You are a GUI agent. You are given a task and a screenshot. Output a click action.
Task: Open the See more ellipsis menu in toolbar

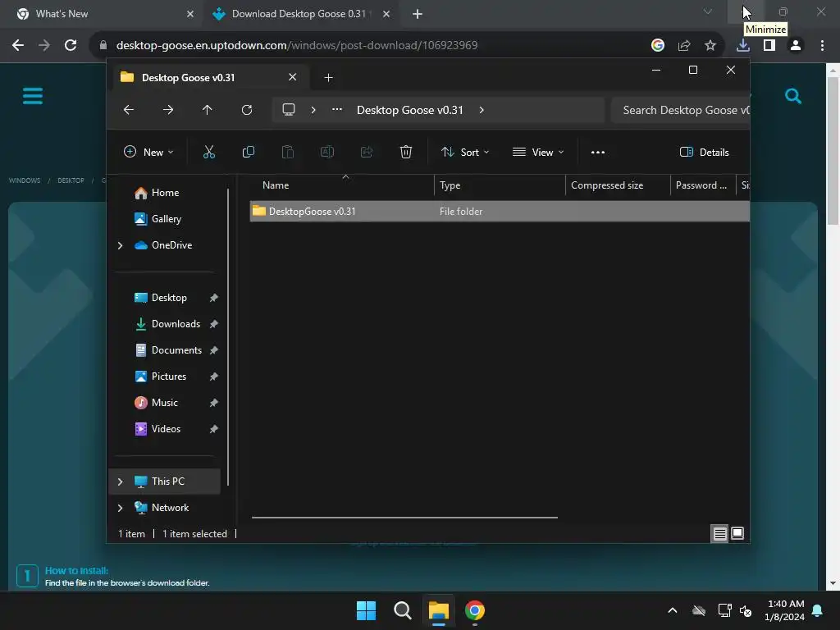coord(598,152)
